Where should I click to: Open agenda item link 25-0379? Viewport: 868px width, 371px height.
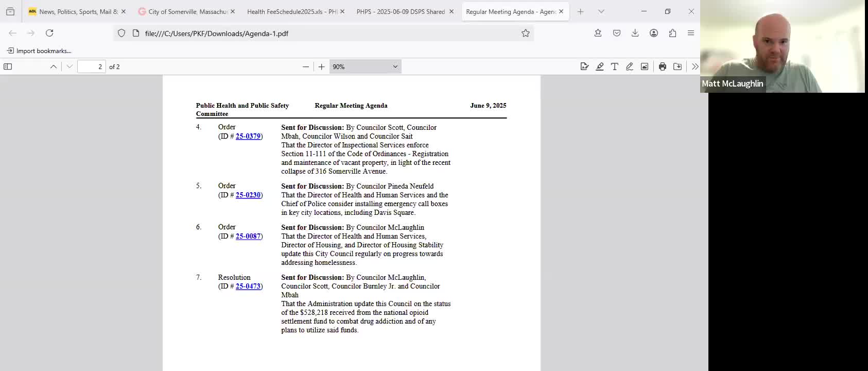(x=248, y=136)
